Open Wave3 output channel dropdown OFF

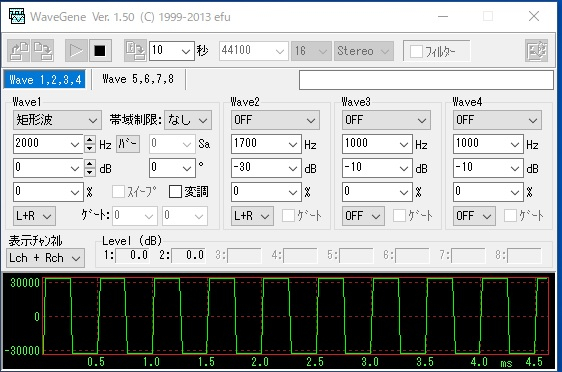click(376, 216)
